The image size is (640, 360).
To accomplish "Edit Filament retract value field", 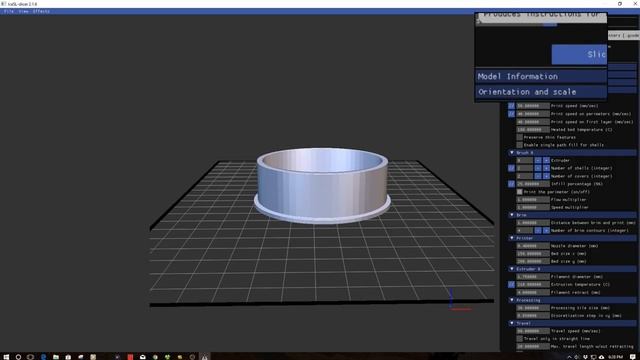I will pos(533,292).
